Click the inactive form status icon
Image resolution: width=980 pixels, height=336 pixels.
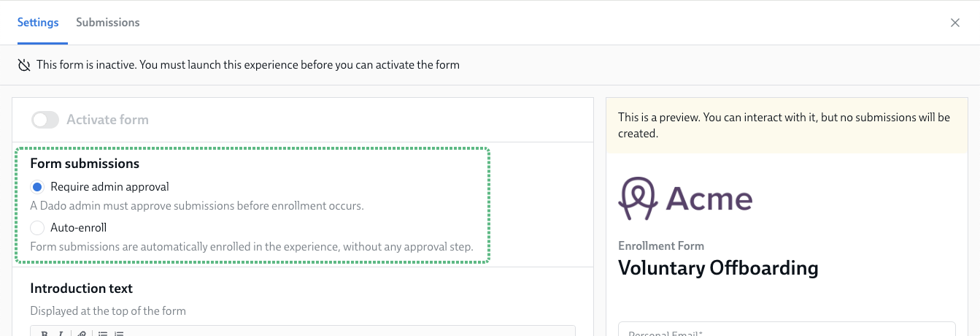(24, 65)
